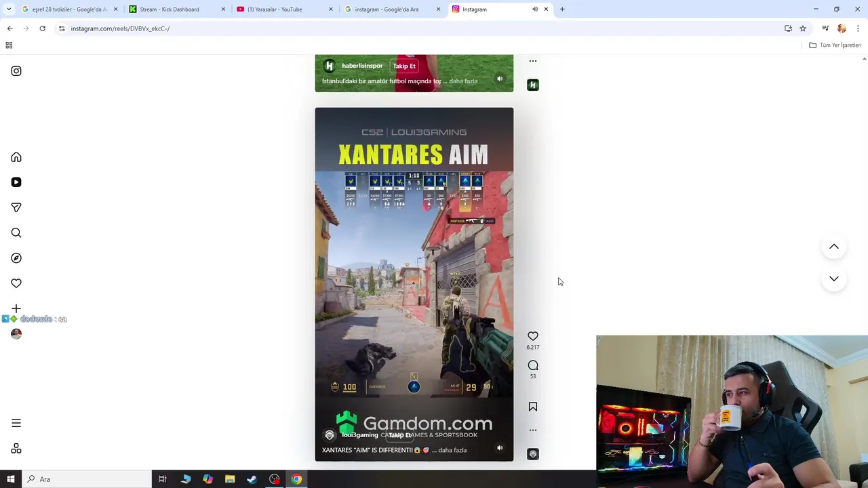This screenshot has height=488, width=868.
Task: Open Task View on taskbar
Action: click(x=163, y=479)
